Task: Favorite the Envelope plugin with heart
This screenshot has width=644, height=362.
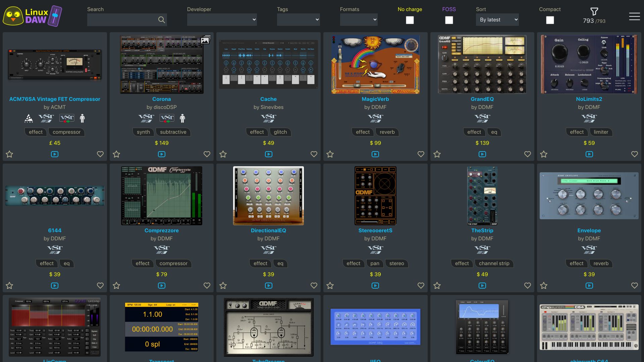Action: [635, 286]
